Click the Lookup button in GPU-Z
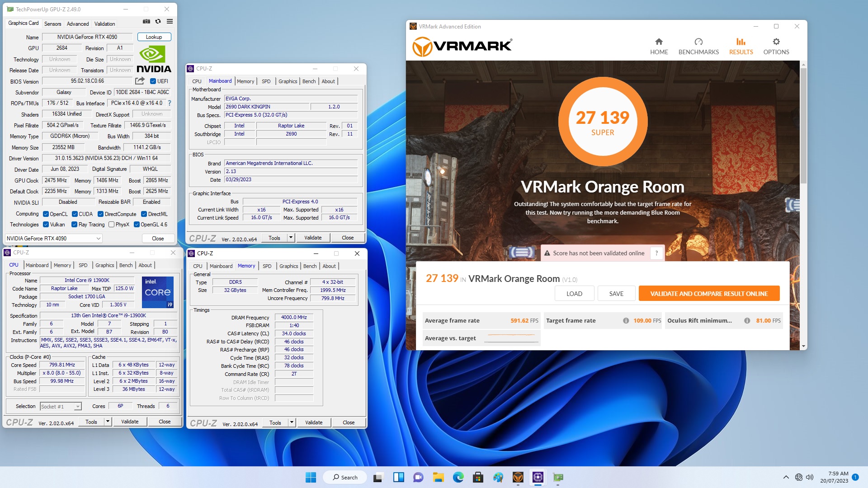 tap(154, 37)
